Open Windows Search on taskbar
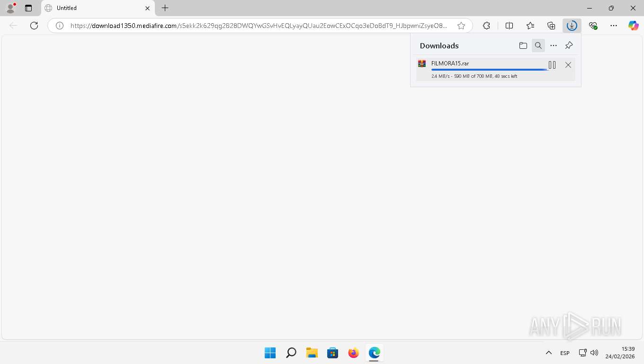644x364 pixels. coord(291,353)
